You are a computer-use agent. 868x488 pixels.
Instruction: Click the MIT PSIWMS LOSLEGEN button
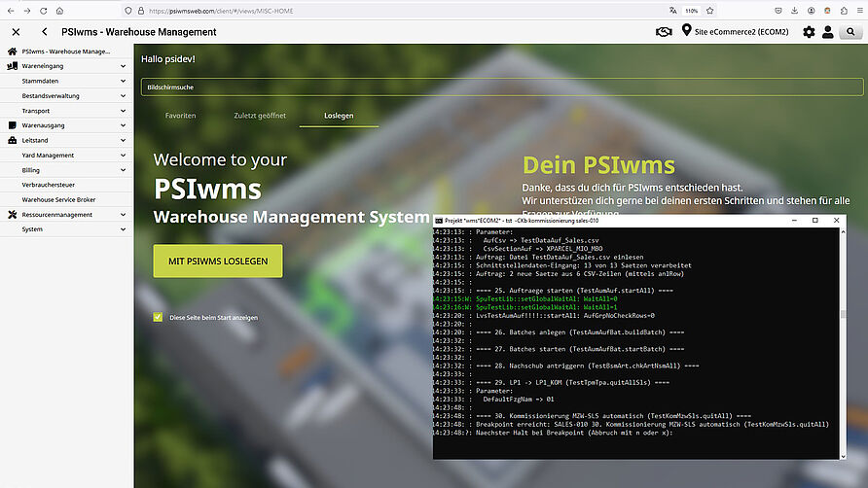pyautogui.click(x=218, y=261)
